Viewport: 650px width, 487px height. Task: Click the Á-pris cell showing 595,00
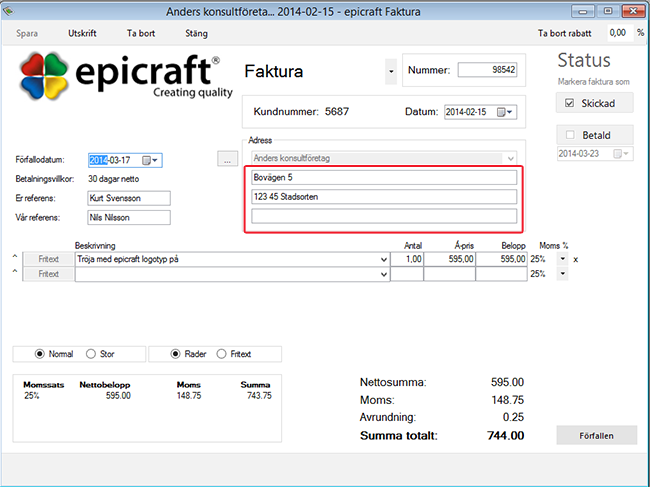tap(449, 259)
